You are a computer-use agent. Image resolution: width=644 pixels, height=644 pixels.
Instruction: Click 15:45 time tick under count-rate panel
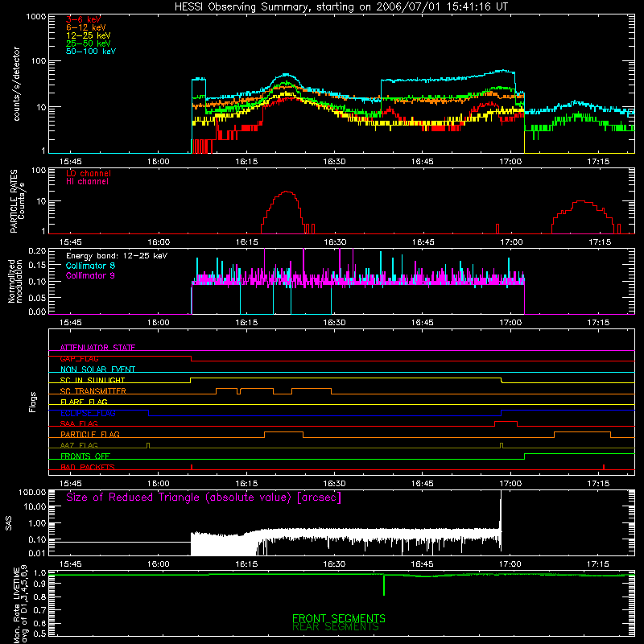(x=70, y=162)
